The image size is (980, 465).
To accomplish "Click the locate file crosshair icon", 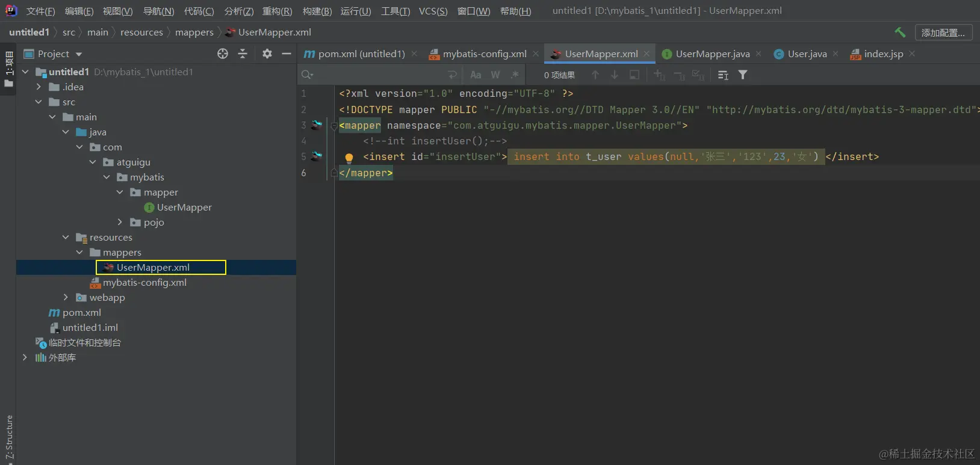I will click(223, 54).
